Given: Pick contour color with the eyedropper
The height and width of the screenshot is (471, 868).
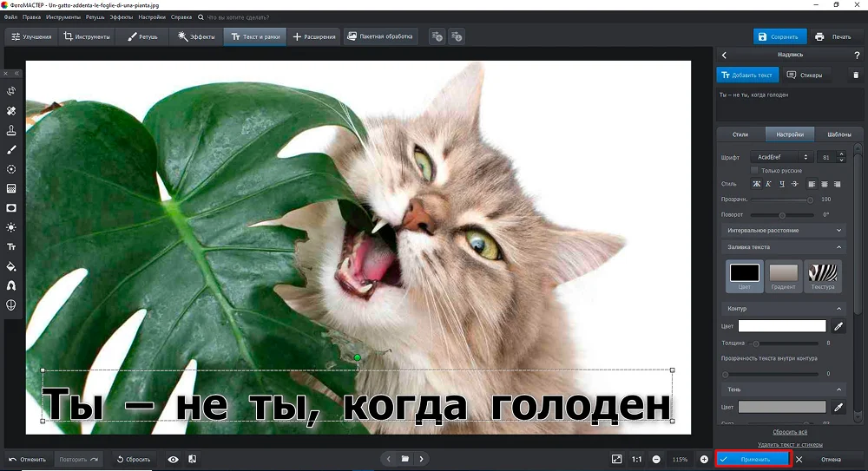Looking at the screenshot, I should tap(838, 326).
